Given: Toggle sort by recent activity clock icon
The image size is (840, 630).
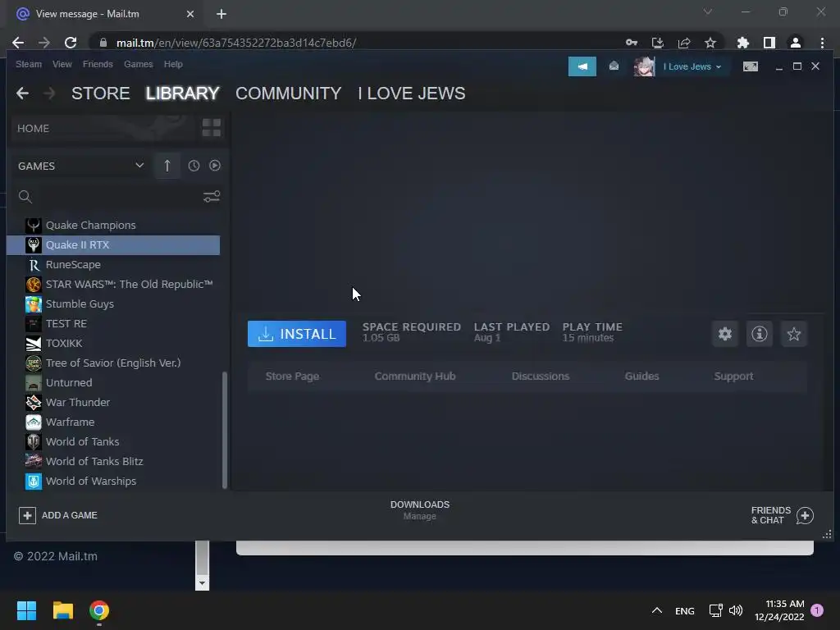Looking at the screenshot, I should [x=194, y=166].
